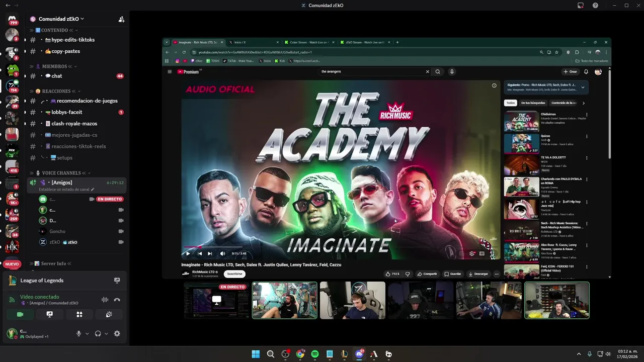Click the EN DIRECTO badge in voice list
Viewport: 644px width, 362px height.
[x=110, y=199]
